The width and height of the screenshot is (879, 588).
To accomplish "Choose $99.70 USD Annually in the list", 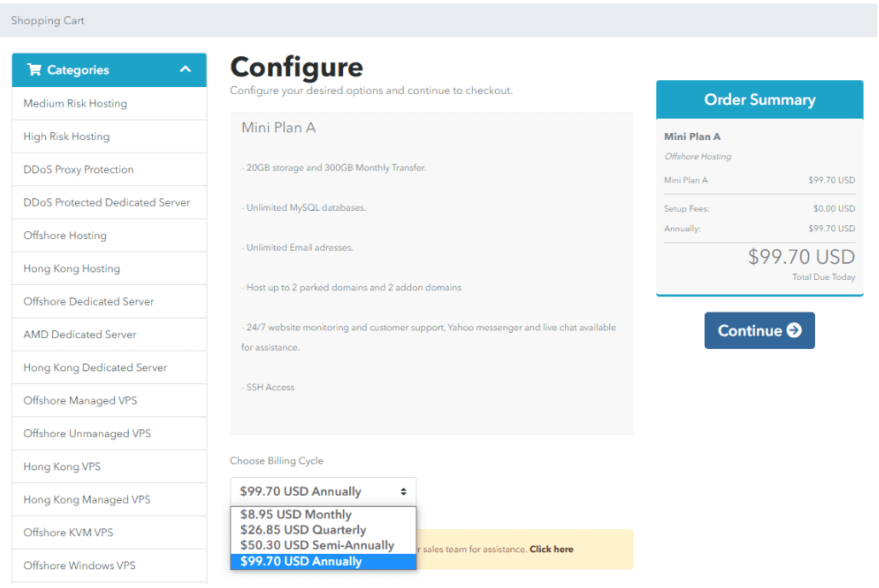I will (323, 562).
